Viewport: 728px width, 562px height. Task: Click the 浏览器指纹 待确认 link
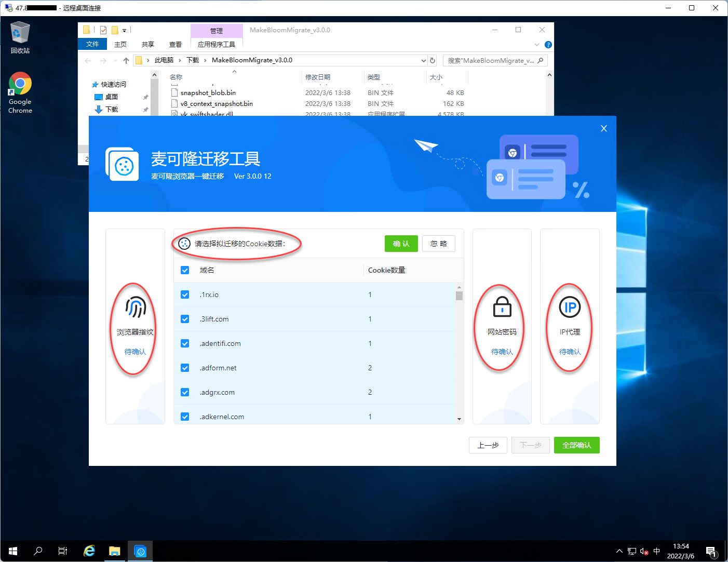click(x=135, y=352)
